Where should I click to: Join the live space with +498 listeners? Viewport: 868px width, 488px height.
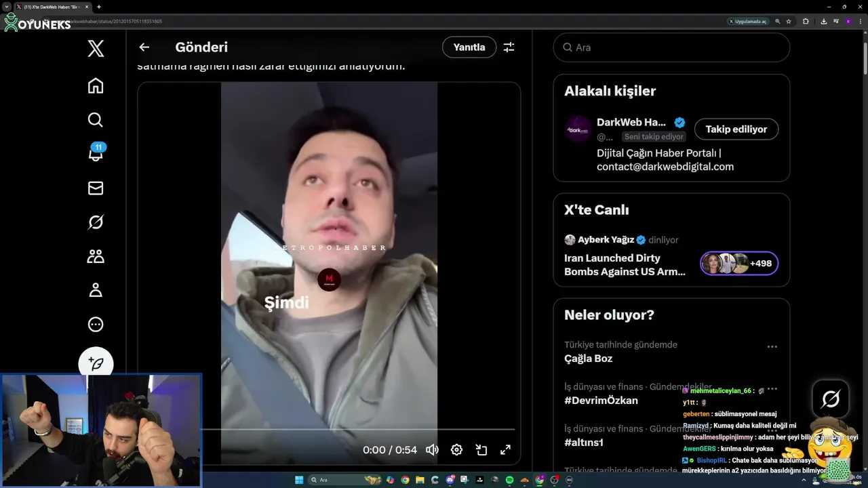pyautogui.click(x=739, y=263)
